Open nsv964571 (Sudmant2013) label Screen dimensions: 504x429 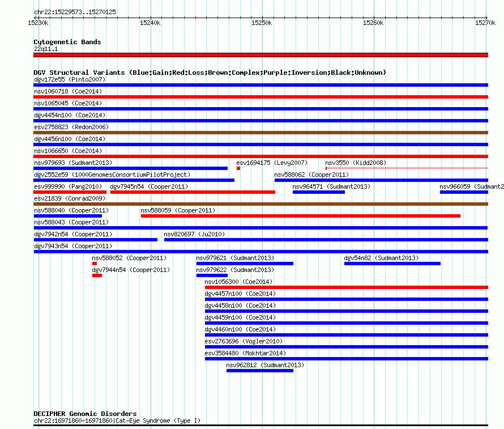[x=331, y=186]
